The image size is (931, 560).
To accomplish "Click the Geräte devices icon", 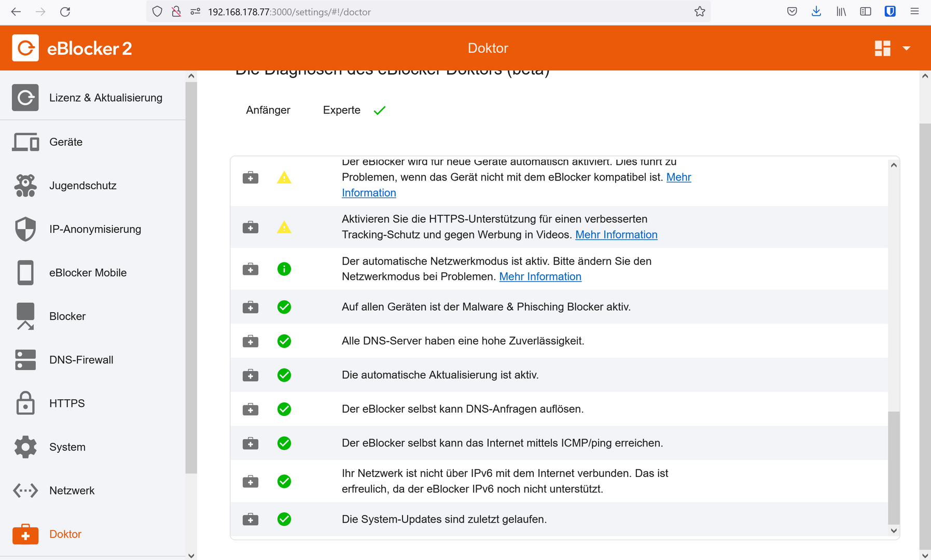I will 25,142.
